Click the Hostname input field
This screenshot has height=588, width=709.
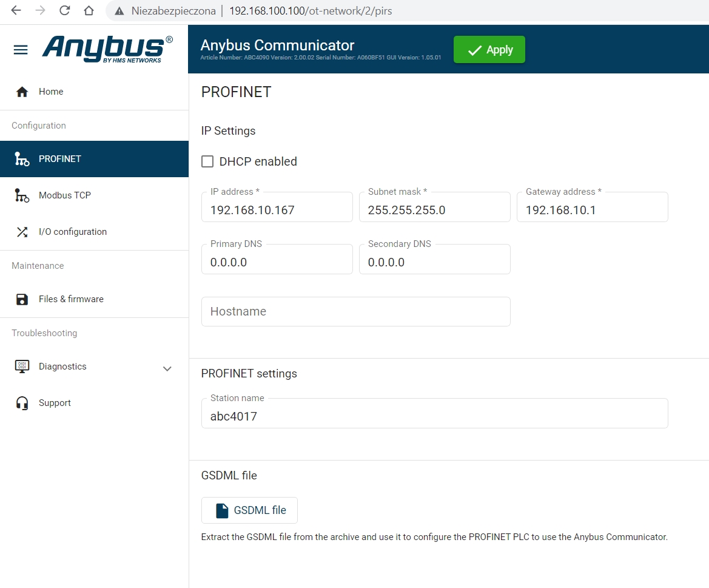tap(356, 312)
